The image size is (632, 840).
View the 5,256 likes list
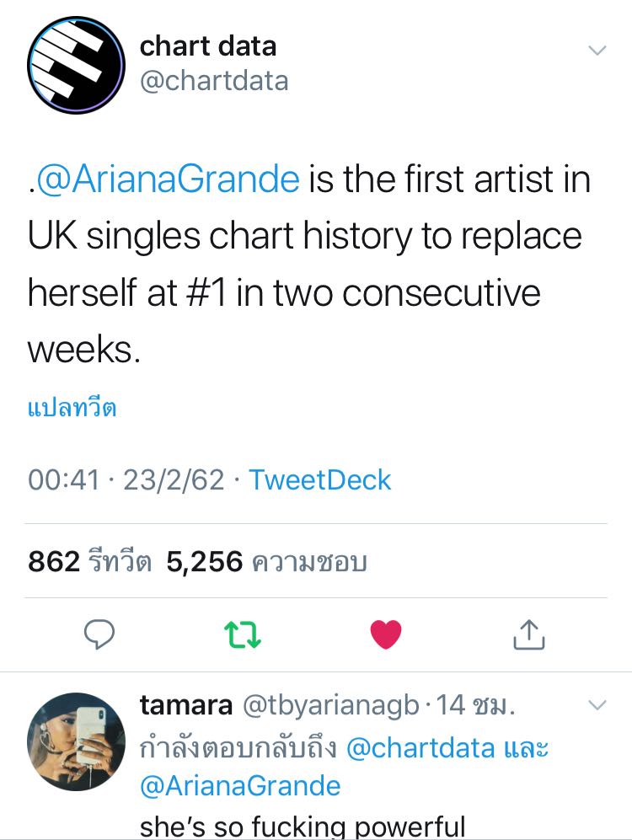pos(266,561)
